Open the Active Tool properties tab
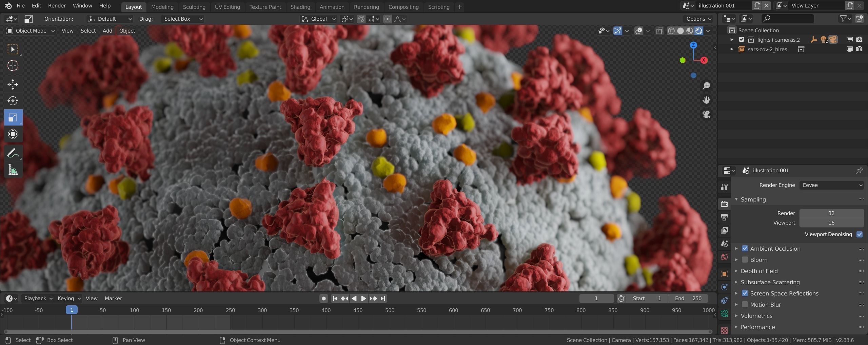The width and height of the screenshot is (868, 345). click(724, 187)
